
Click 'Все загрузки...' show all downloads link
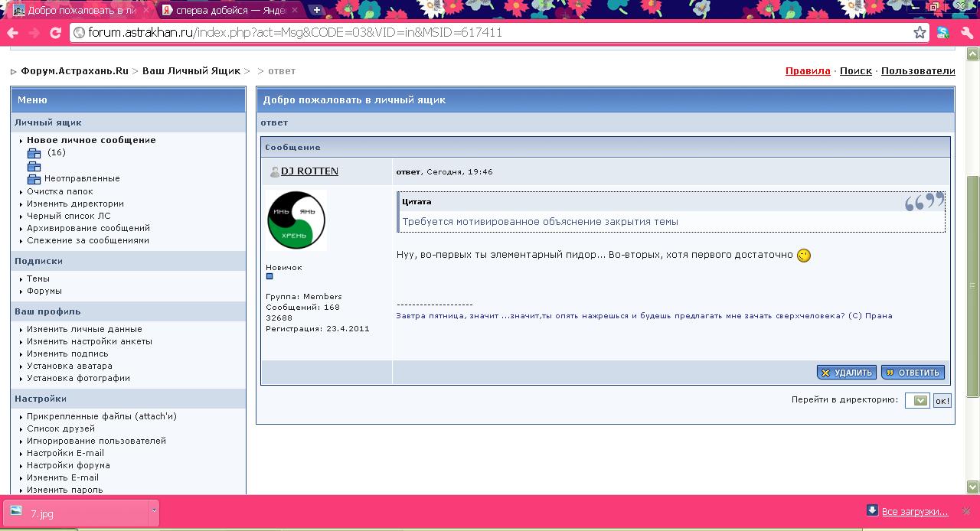coord(914,511)
